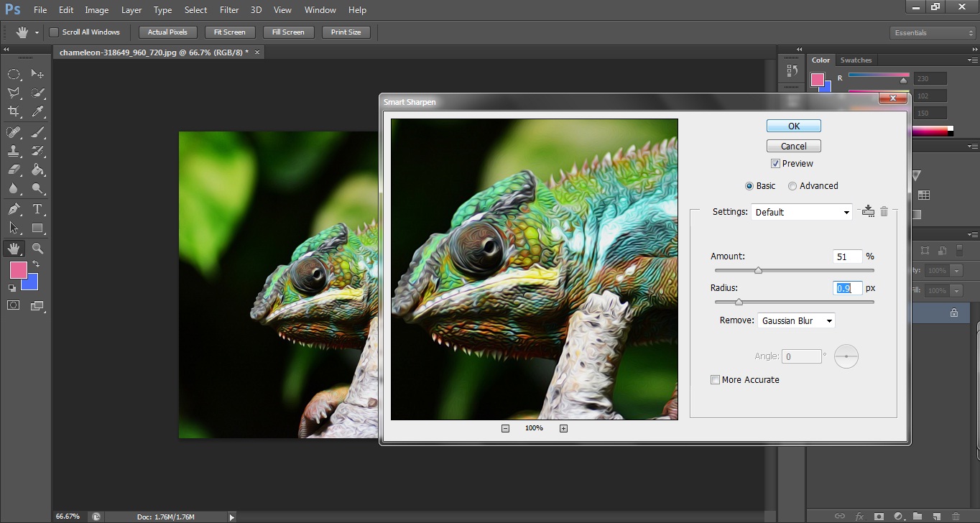Pick the Crop tool

(x=14, y=111)
